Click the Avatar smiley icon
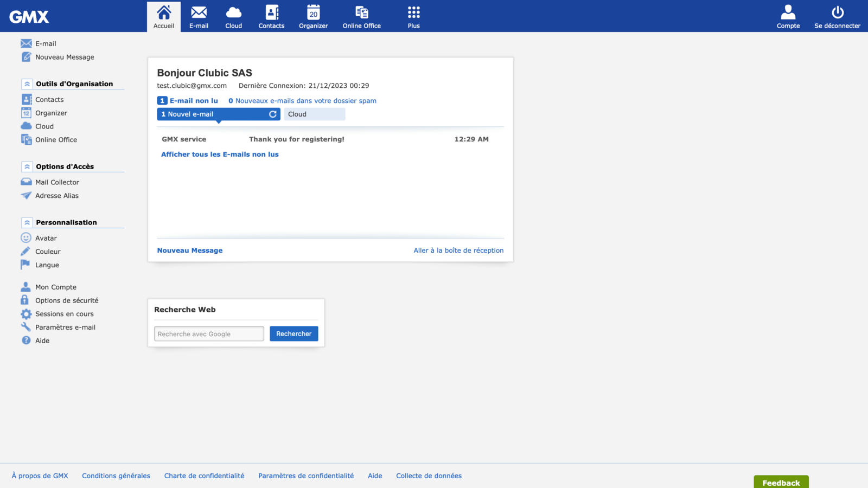 [x=26, y=237]
